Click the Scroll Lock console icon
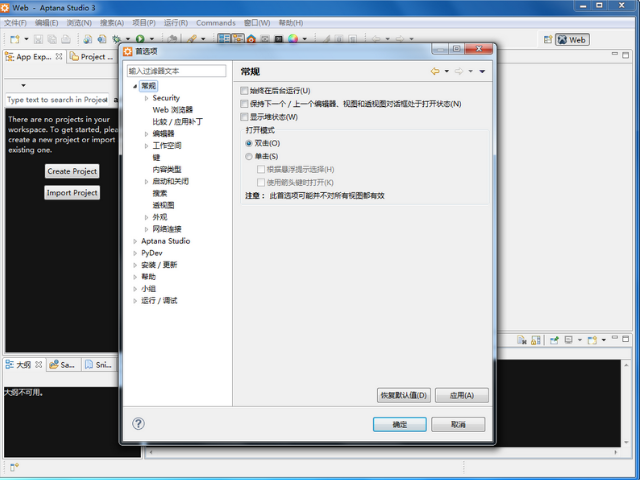 536,340
